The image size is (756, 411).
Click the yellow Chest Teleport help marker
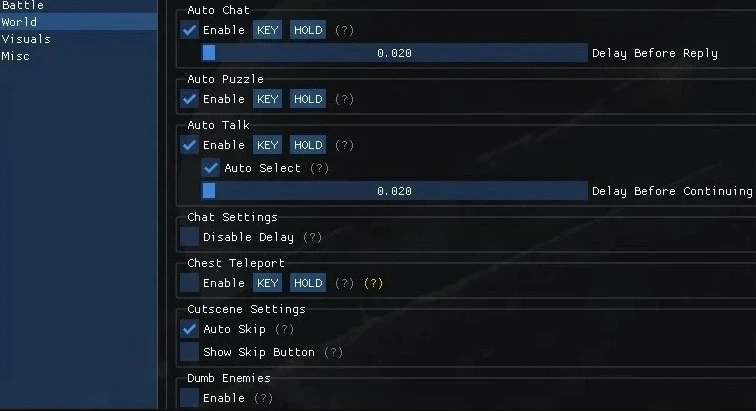372,283
